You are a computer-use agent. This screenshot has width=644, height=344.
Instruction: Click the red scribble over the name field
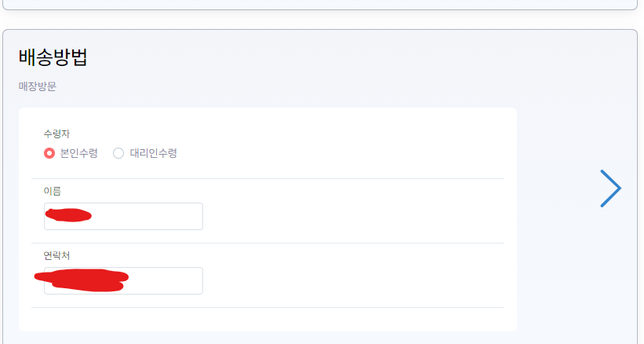(68, 215)
